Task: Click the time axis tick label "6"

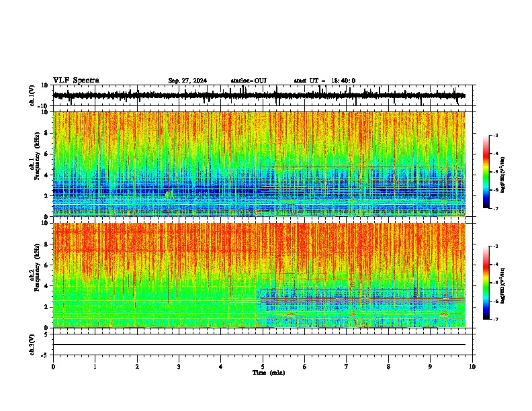Action: pyautogui.click(x=305, y=367)
